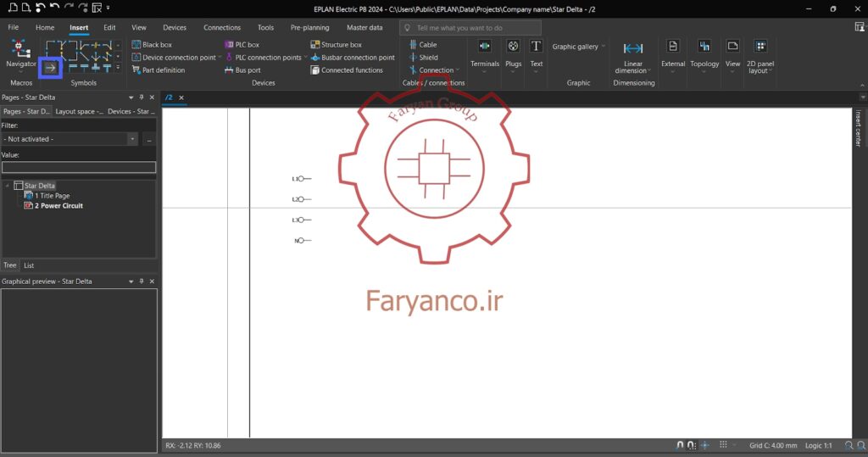Insert a PLC box
868x457 pixels.
tap(242, 44)
